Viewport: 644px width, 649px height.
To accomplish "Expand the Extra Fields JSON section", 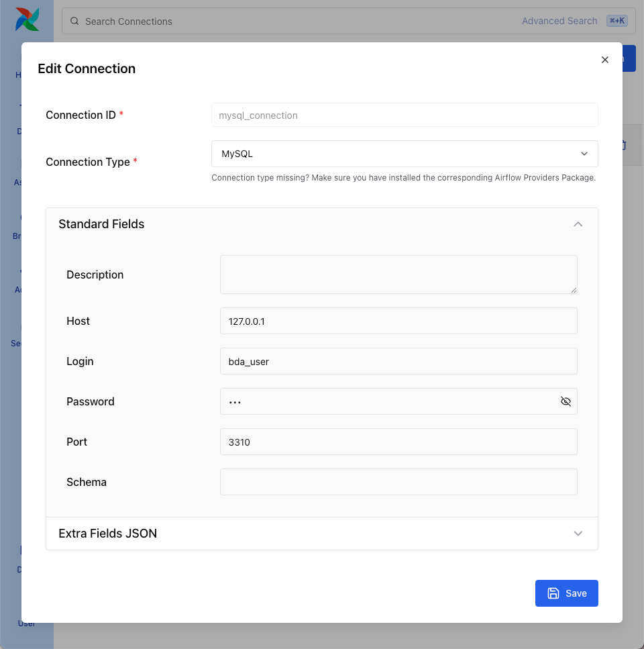I will tap(578, 534).
